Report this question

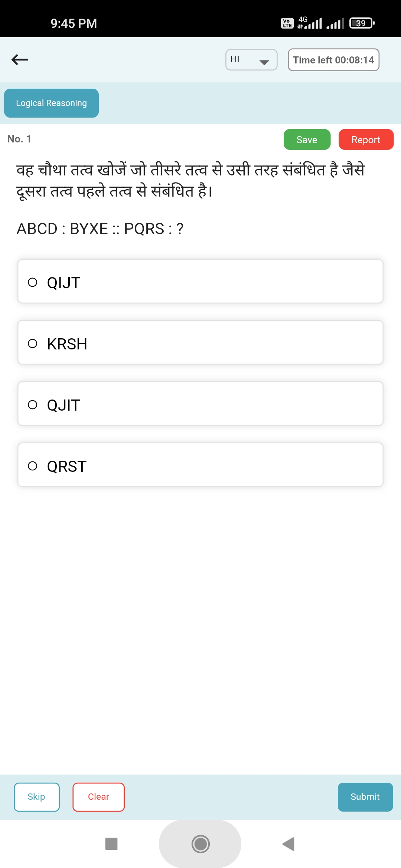click(x=366, y=139)
